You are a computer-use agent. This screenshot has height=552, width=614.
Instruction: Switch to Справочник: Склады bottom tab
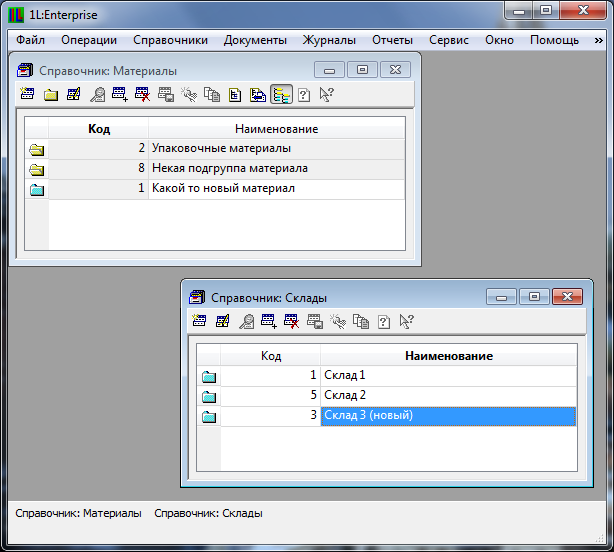(x=208, y=513)
